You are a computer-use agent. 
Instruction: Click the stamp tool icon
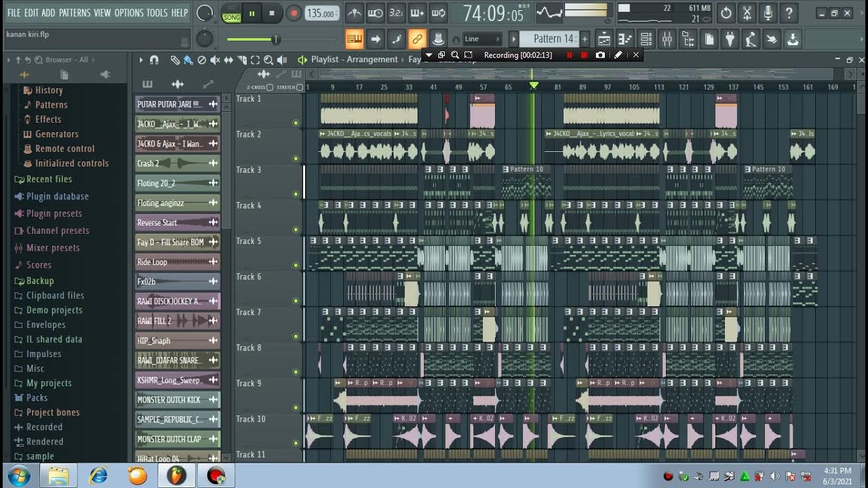coord(438,39)
